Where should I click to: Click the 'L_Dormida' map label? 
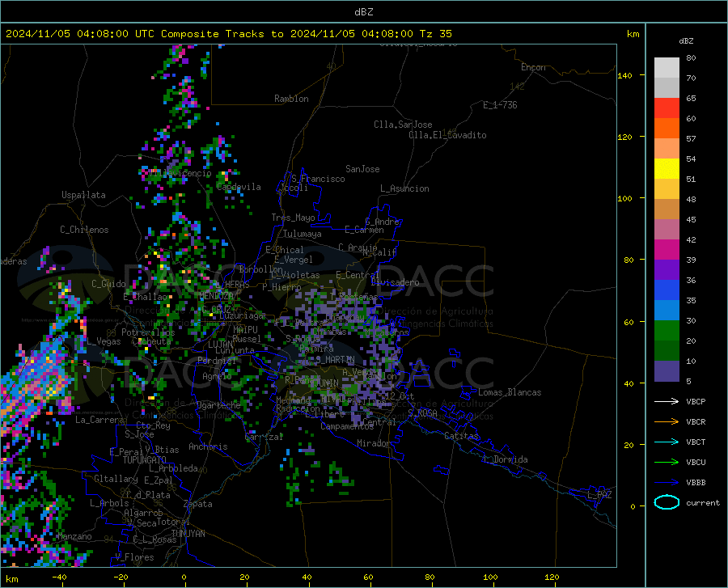pos(506,459)
